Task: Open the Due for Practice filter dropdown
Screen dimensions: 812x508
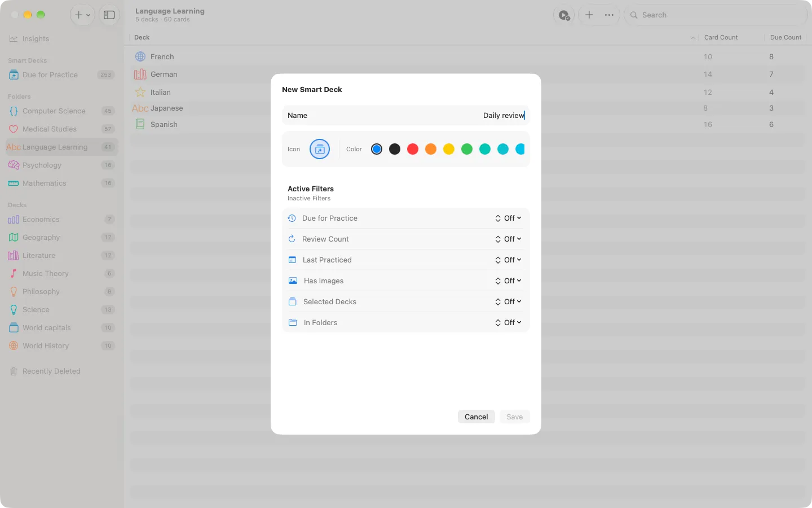Action: (508, 218)
